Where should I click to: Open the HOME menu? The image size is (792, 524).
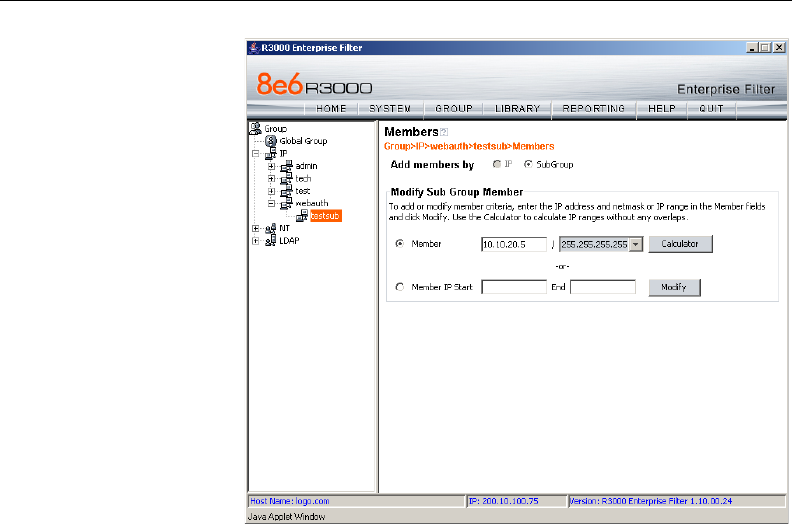pos(331,109)
